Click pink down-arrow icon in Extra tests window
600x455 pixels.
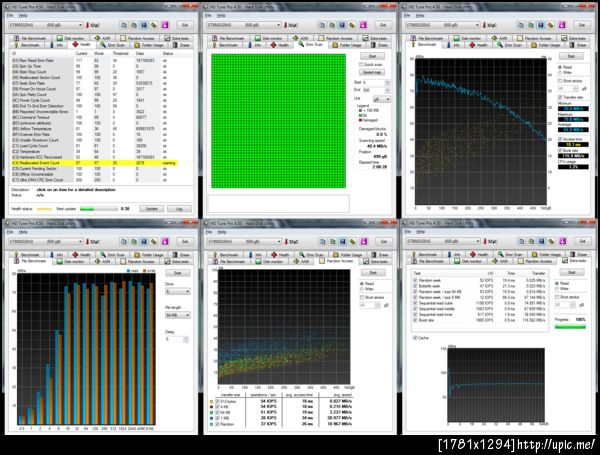562,241
